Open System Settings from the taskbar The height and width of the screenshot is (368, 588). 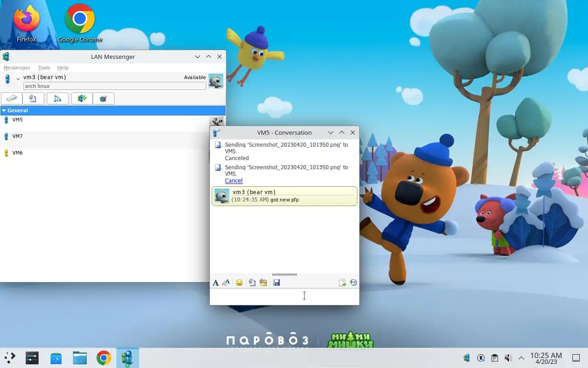click(32, 357)
